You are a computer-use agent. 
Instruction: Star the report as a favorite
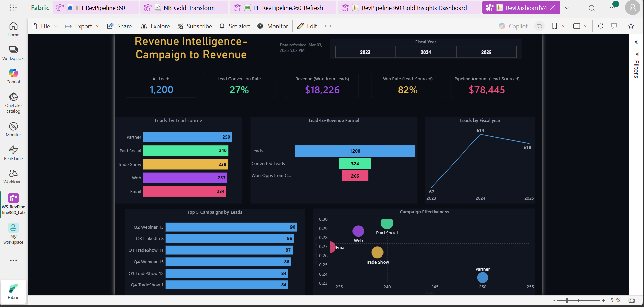631,26
